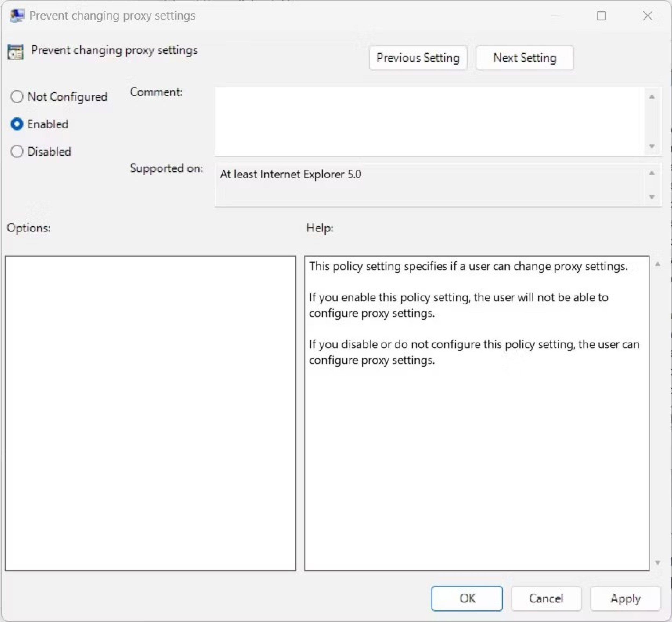Select the Not Configured radio button
Viewport: 672px width, 622px height.
16,96
